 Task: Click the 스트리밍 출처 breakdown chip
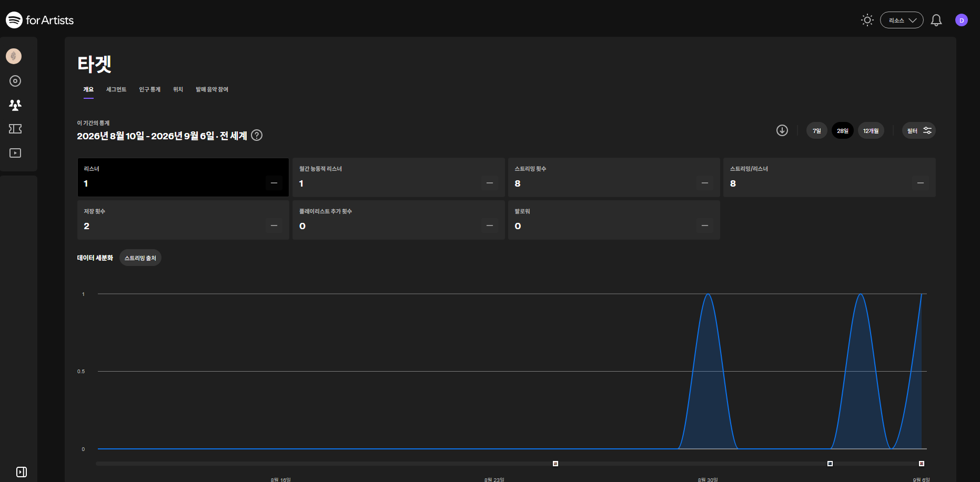[140, 258]
